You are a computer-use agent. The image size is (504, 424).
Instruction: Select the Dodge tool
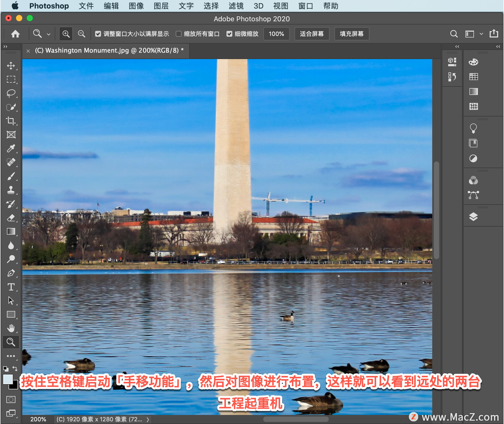point(11,259)
